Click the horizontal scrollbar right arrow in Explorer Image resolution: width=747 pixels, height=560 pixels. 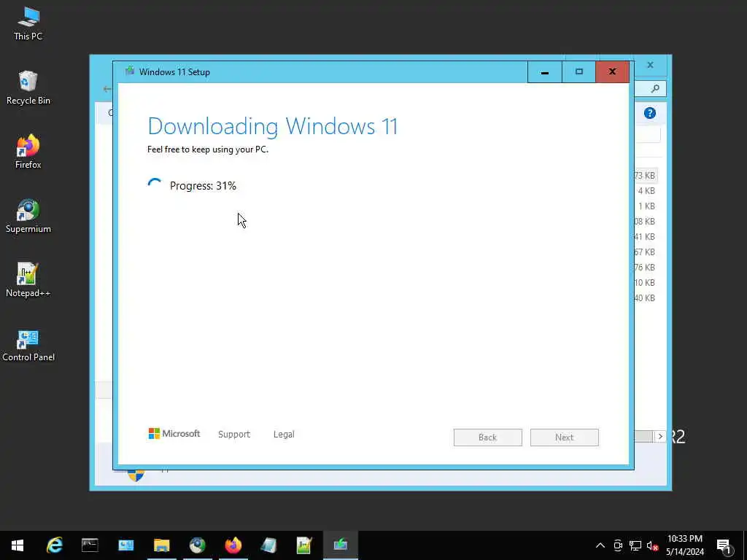(x=659, y=436)
